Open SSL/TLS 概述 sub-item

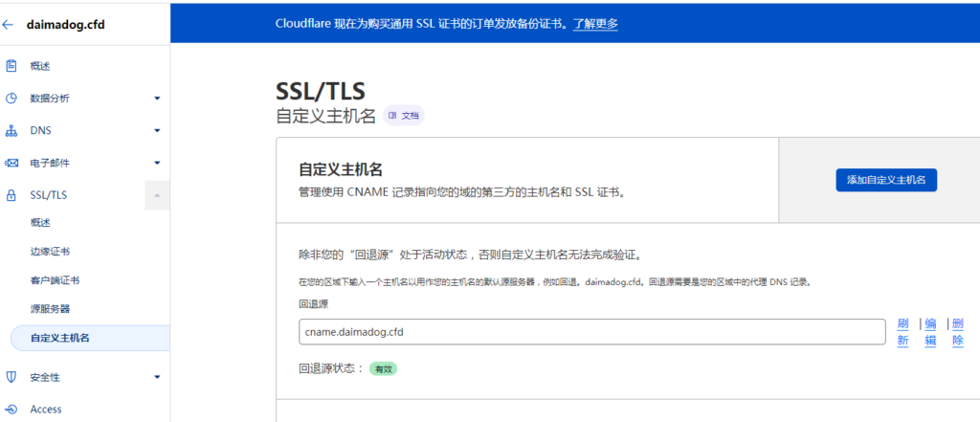tap(40, 223)
